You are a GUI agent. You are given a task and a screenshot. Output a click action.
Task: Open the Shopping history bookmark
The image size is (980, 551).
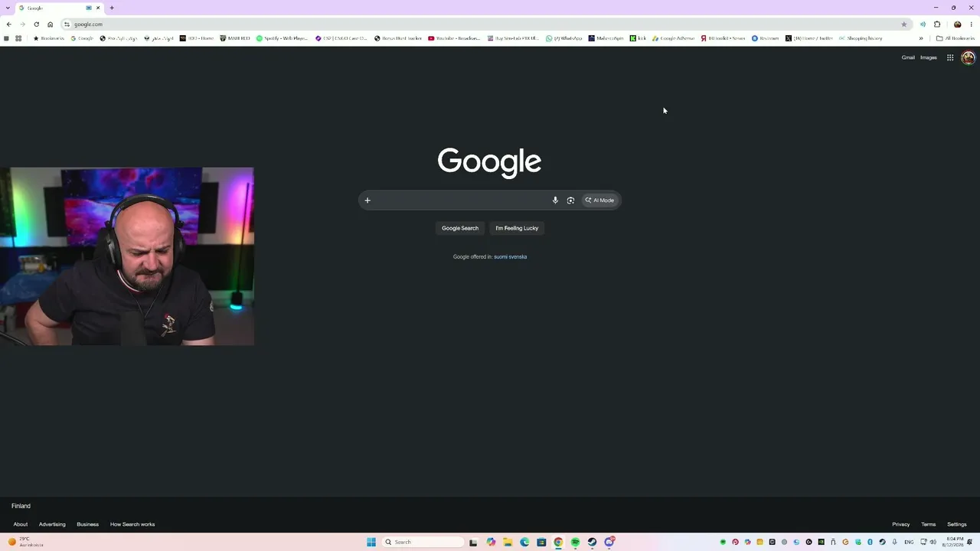pos(861,38)
